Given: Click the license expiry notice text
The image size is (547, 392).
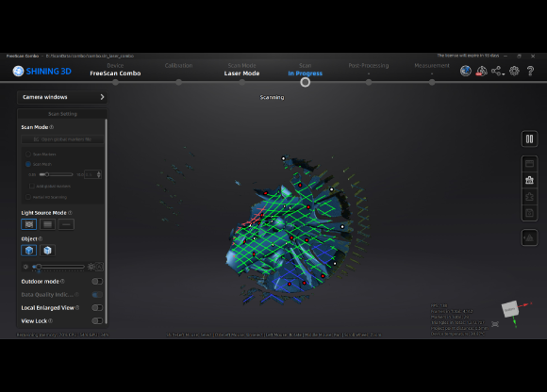Looking at the screenshot, I should [468, 56].
